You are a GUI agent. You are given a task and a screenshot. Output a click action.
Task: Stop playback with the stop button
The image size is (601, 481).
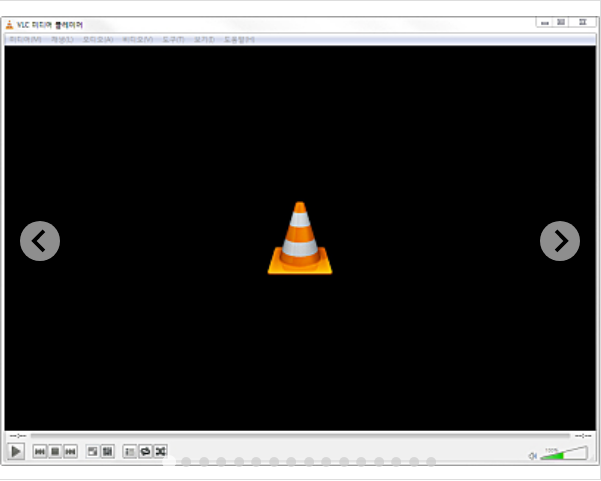[55, 451]
